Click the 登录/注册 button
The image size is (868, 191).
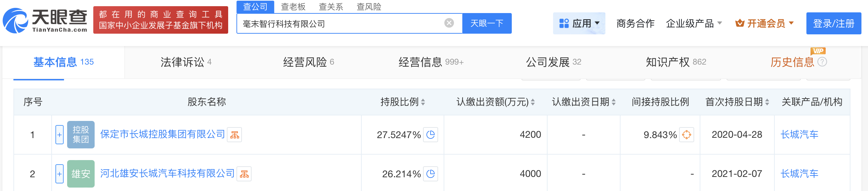(x=834, y=23)
